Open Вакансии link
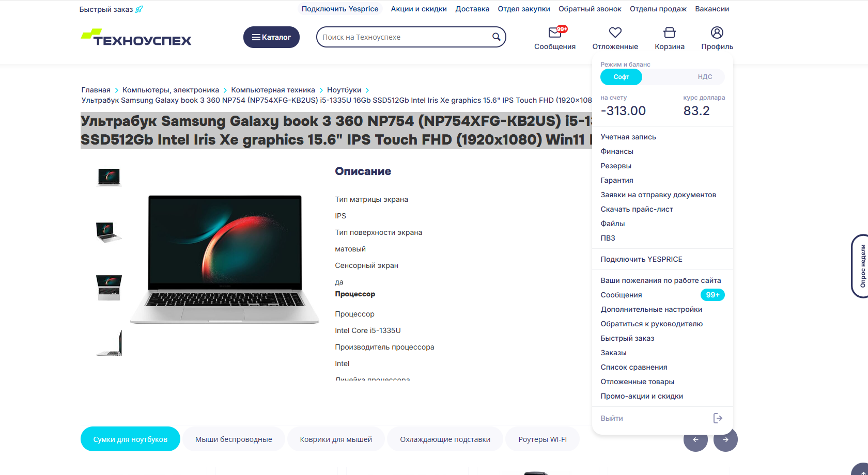 tap(712, 9)
